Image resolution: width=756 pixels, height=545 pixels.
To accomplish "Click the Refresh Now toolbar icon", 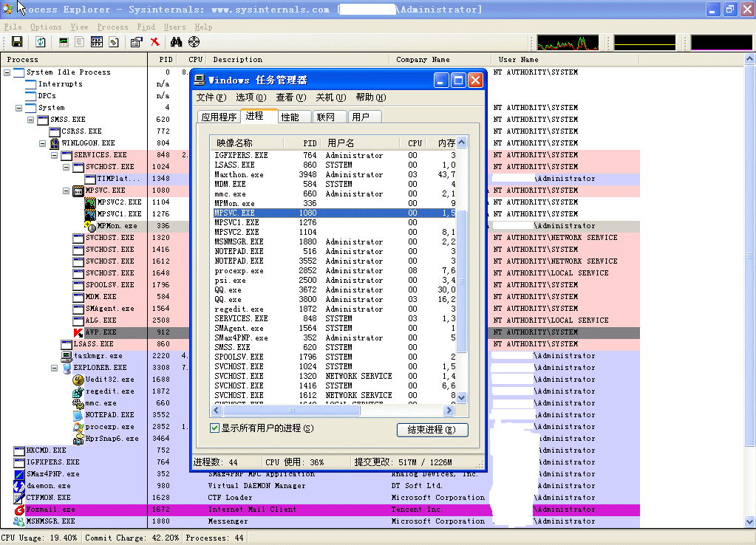I will tap(41, 42).
